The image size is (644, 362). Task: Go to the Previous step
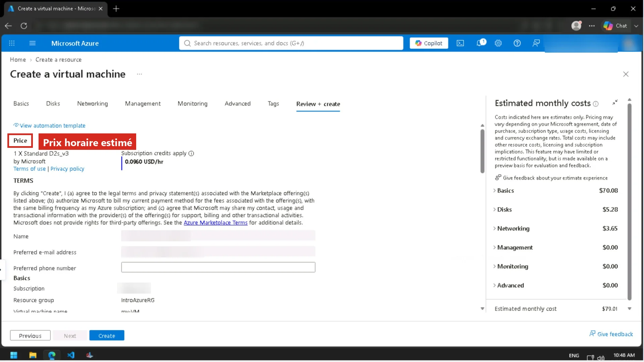[30, 336]
